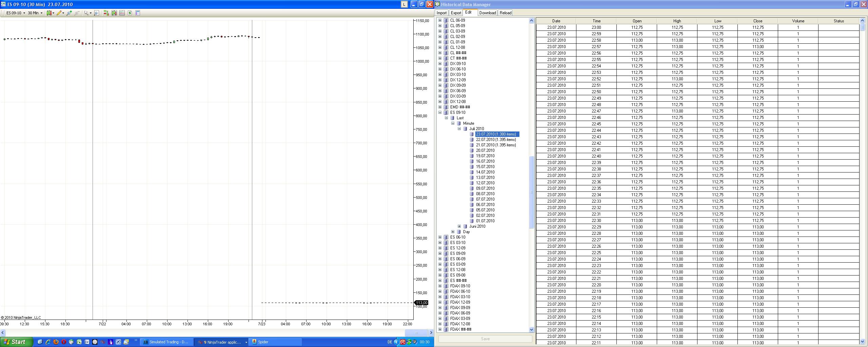Switch to the Export tab
868x347 pixels.
coord(456,13)
